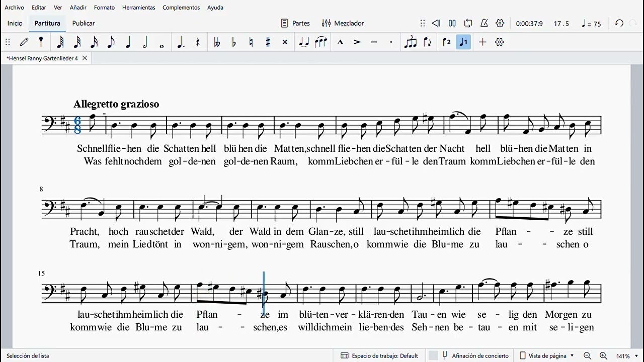Open the plus add menu in note toolbar
This screenshot has height=362, width=644.
click(482, 42)
